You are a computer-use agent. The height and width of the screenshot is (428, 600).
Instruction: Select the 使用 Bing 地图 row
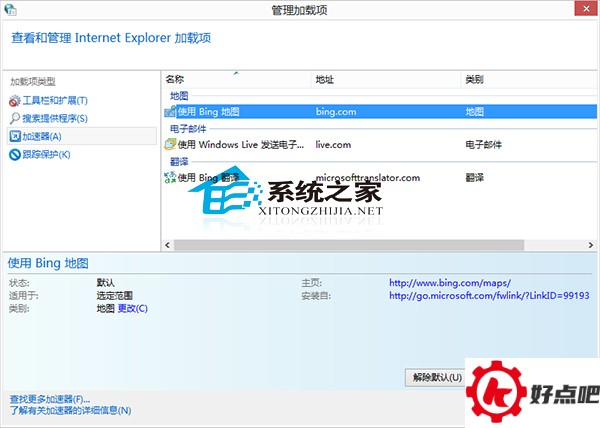pyautogui.click(x=380, y=112)
